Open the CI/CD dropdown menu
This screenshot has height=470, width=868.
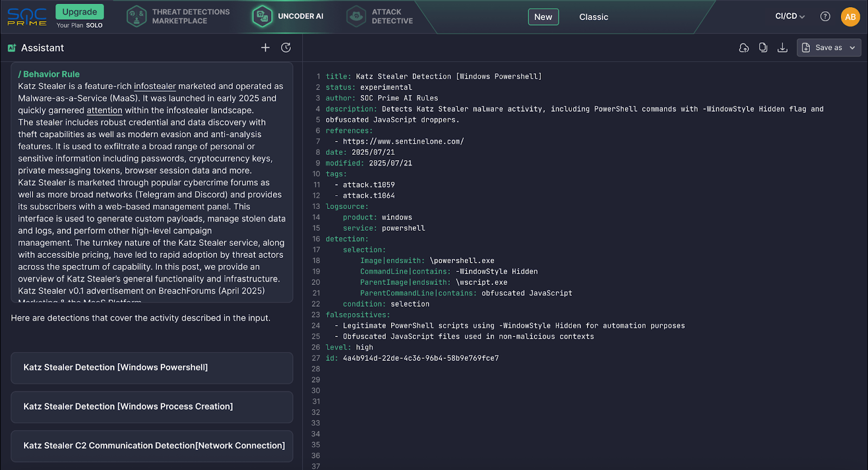[x=790, y=16]
